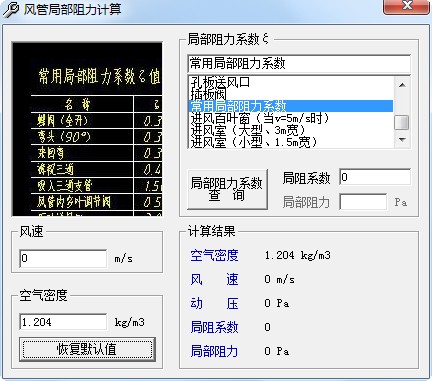Click the list scrollbar thumb

coord(402,122)
